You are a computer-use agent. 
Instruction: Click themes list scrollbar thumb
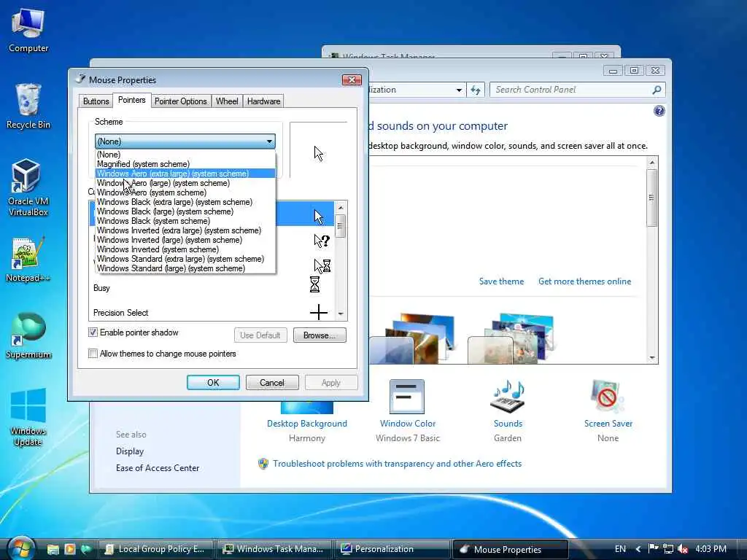(x=651, y=198)
